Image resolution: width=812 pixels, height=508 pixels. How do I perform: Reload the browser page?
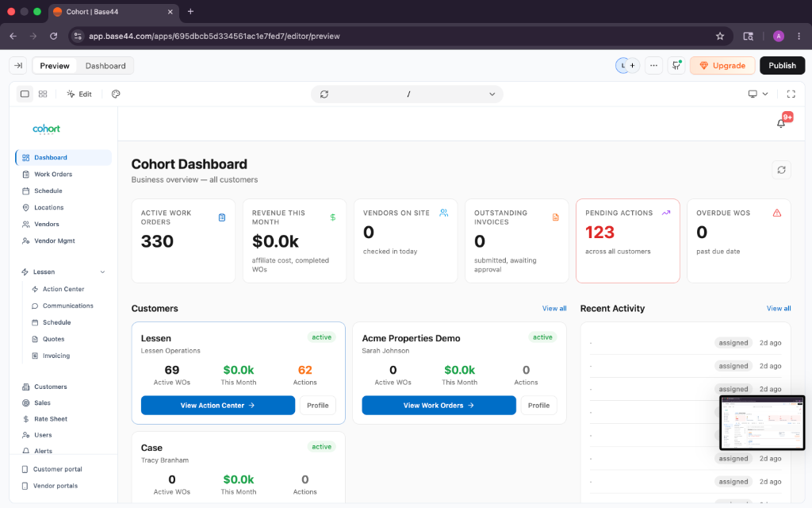[53, 37]
